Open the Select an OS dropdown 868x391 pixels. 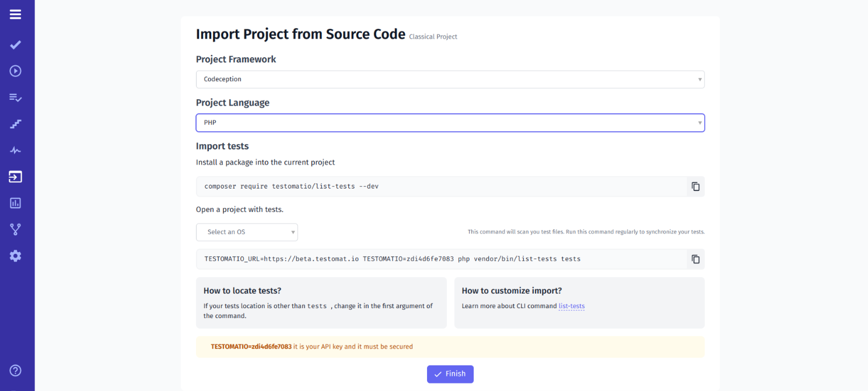click(x=247, y=232)
